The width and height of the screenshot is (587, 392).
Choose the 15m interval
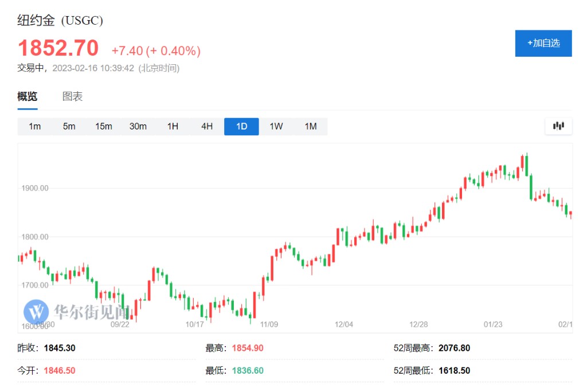click(104, 126)
